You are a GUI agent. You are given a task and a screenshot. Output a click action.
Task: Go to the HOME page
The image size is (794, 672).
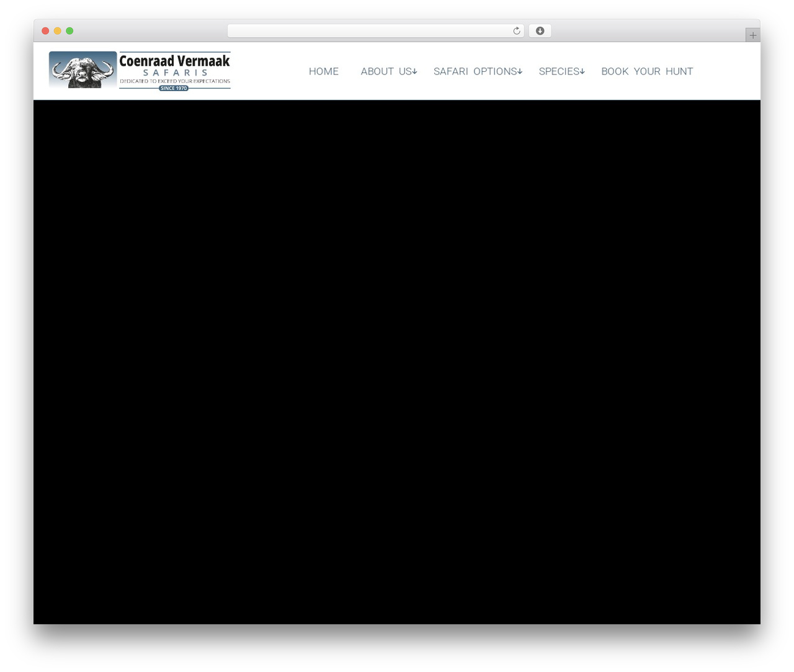tap(324, 71)
